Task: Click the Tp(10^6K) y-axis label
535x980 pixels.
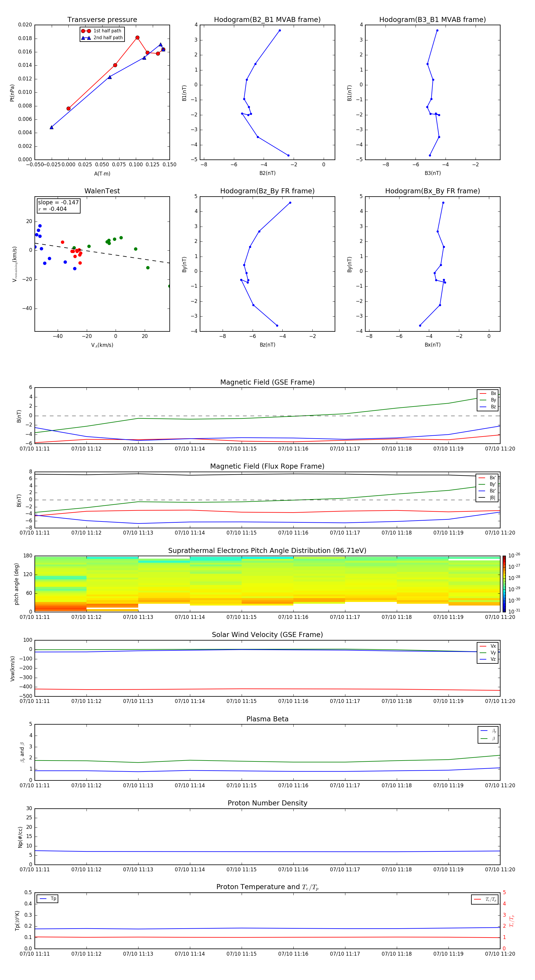Action: 17,921
